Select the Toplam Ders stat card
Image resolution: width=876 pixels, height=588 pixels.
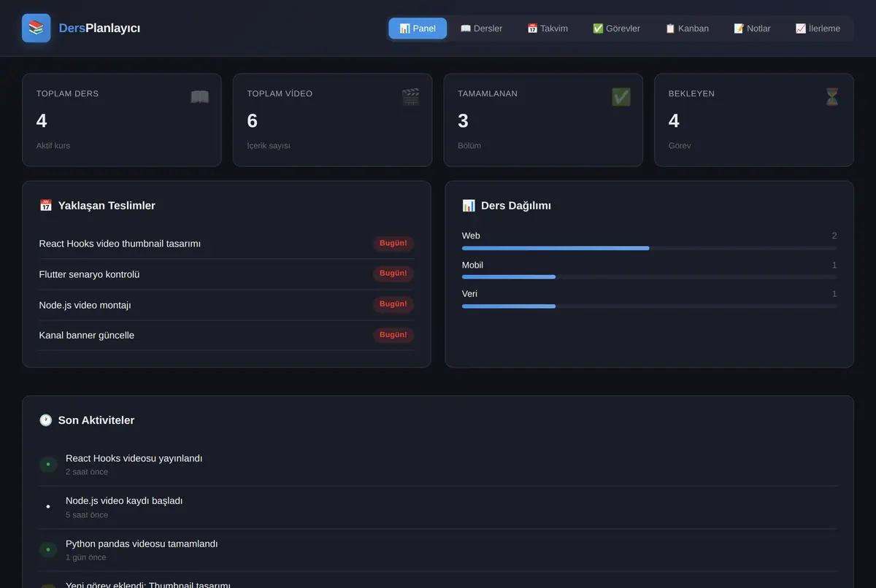(x=122, y=120)
